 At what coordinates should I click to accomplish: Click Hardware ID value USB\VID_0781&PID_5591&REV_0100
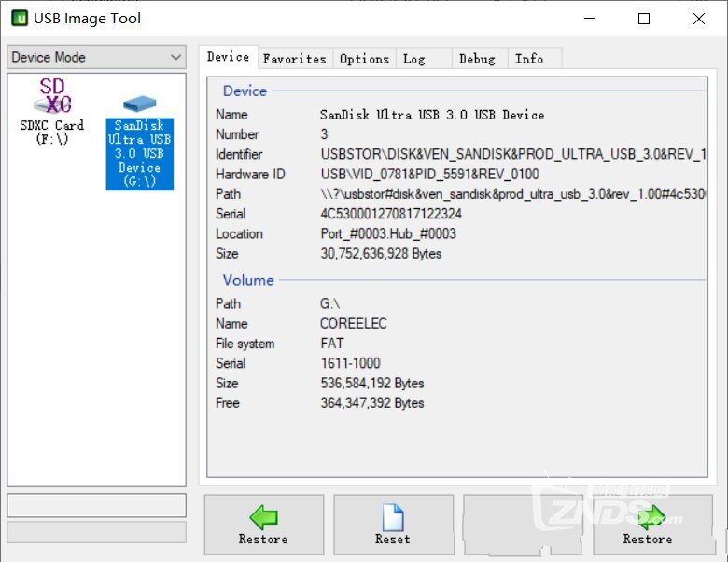tap(430, 175)
